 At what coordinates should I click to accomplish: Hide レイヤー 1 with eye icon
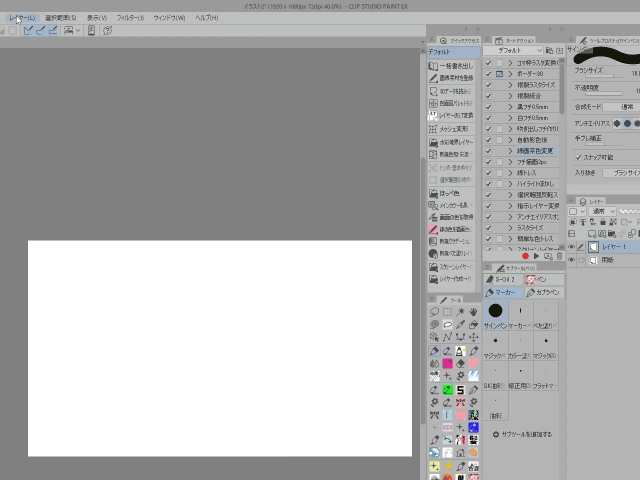[571, 247]
